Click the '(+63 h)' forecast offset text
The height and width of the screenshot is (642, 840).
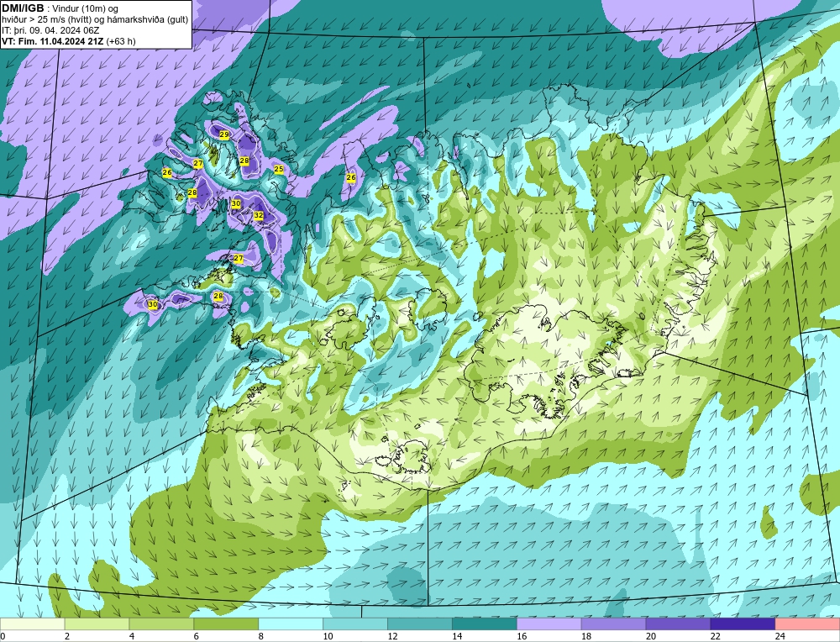[121, 41]
